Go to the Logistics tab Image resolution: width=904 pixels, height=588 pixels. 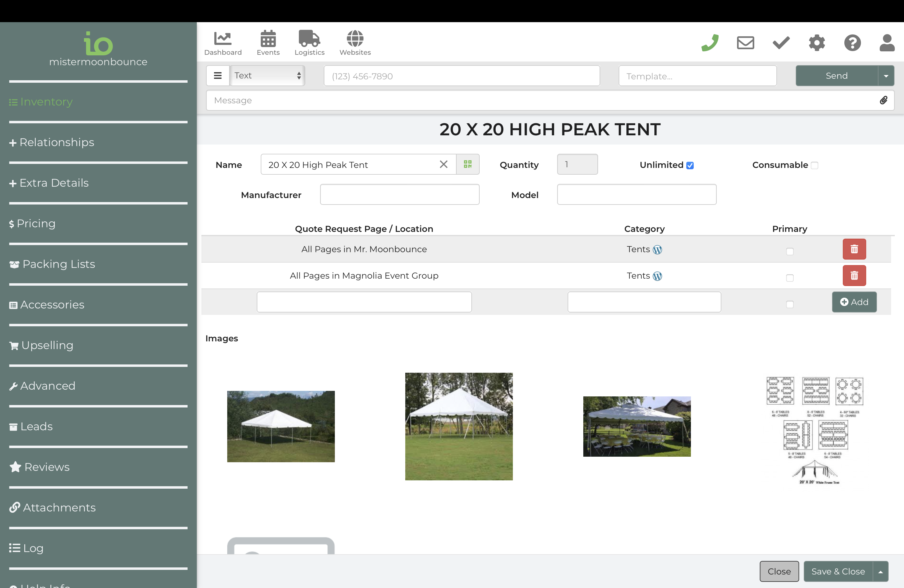[309, 42]
